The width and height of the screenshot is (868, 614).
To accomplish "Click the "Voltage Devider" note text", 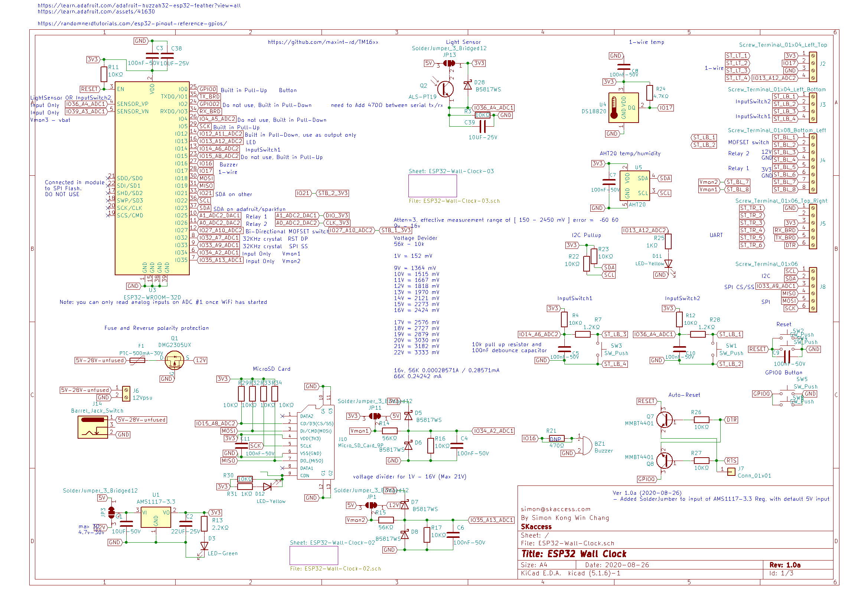I will tap(415, 238).
